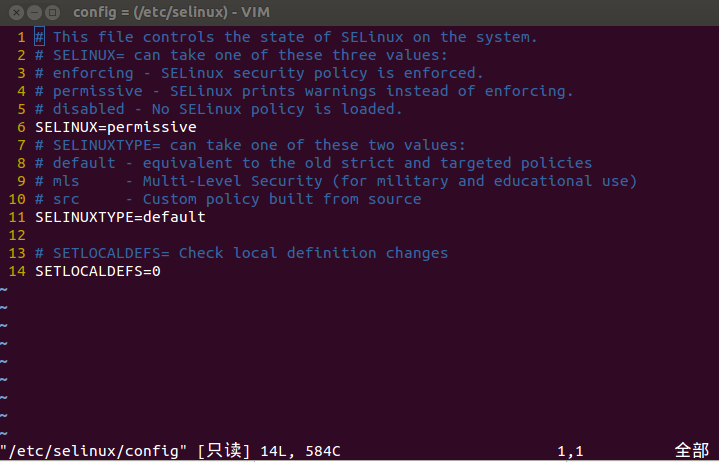The height and width of the screenshot is (462, 719).
Task: Click the window title 'config = (/etc/selinux) - VIM'
Action: coord(171,12)
